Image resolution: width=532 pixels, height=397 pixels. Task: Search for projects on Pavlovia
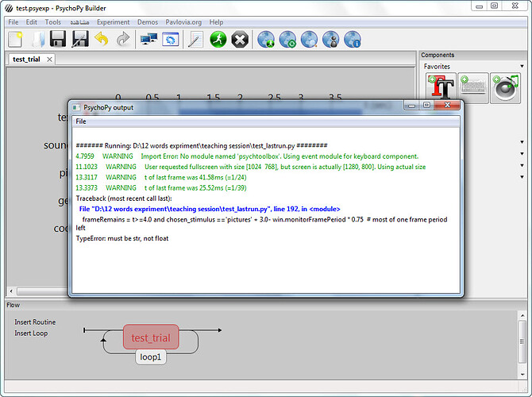coord(309,40)
